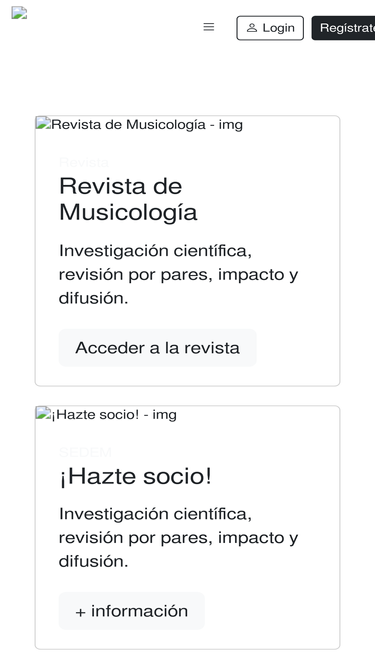
Task: Click the Acceder a la revista button
Action: point(158,348)
